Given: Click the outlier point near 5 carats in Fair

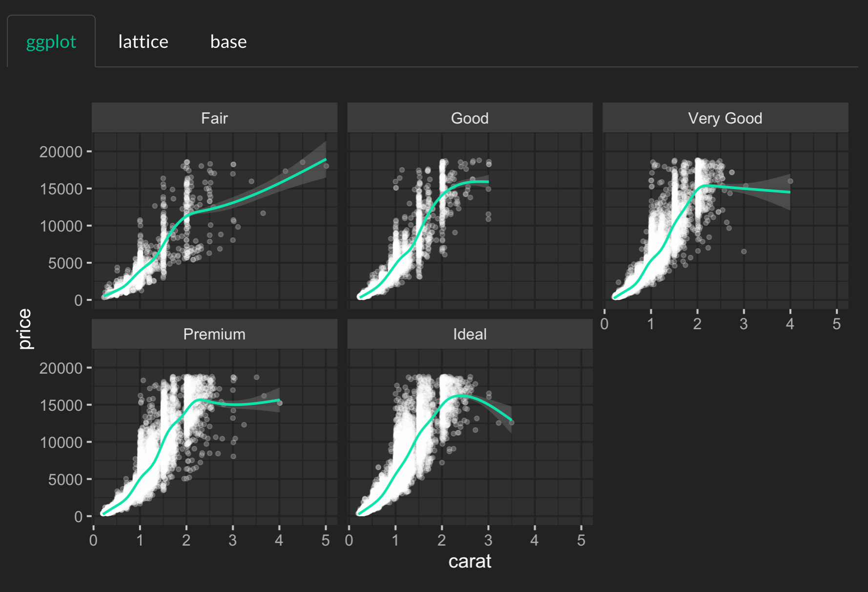Looking at the screenshot, I should [326, 166].
